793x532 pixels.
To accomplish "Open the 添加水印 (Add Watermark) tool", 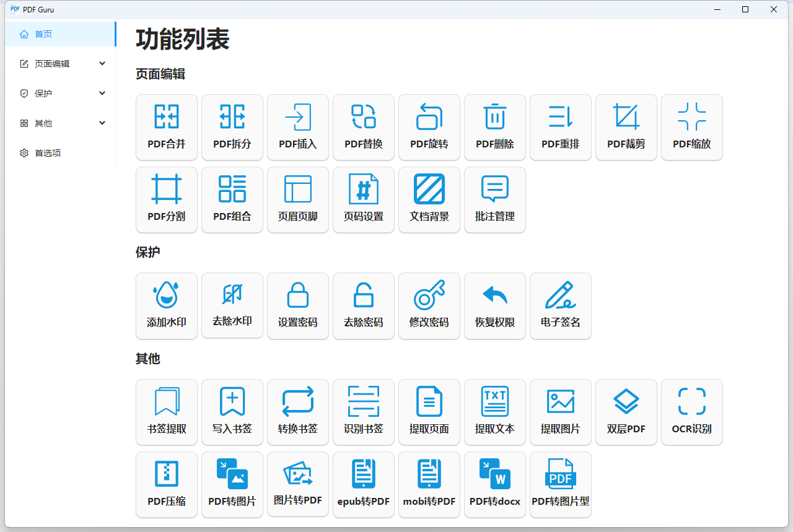I will tap(166, 305).
